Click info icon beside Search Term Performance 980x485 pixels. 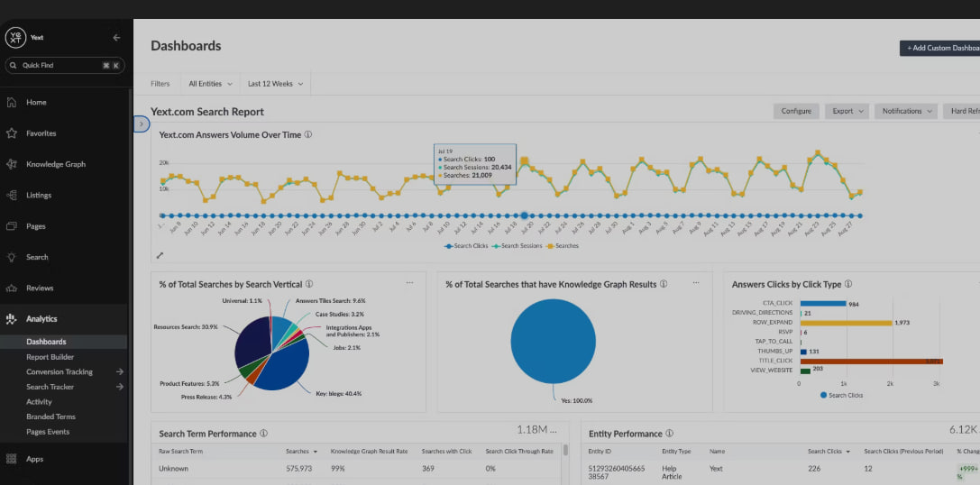(x=264, y=433)
